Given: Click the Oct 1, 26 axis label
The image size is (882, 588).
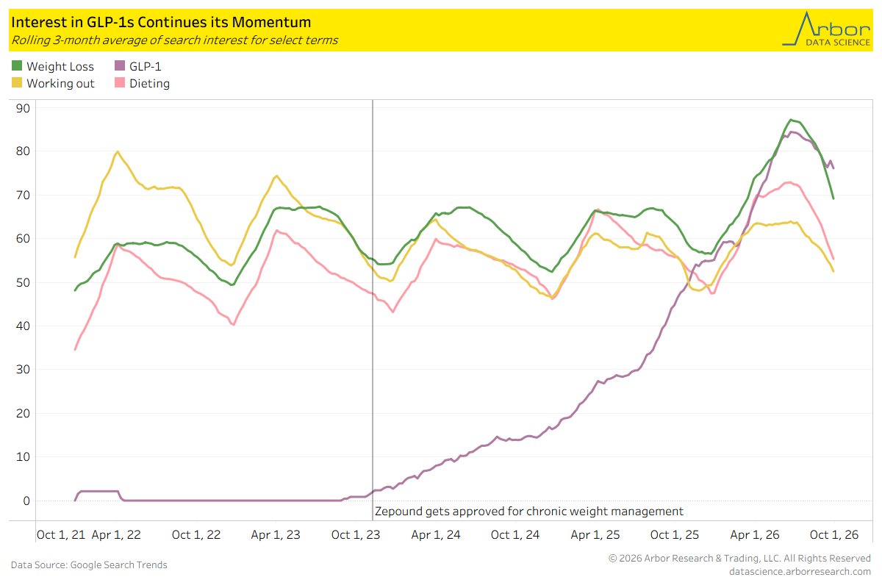Looking at the screenshot, I should coord(835,535).
